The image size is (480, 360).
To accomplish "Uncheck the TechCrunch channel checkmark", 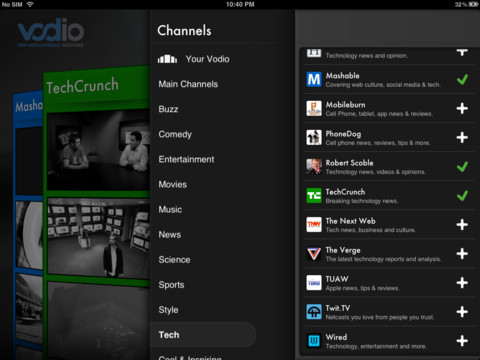I will [462, 195].
